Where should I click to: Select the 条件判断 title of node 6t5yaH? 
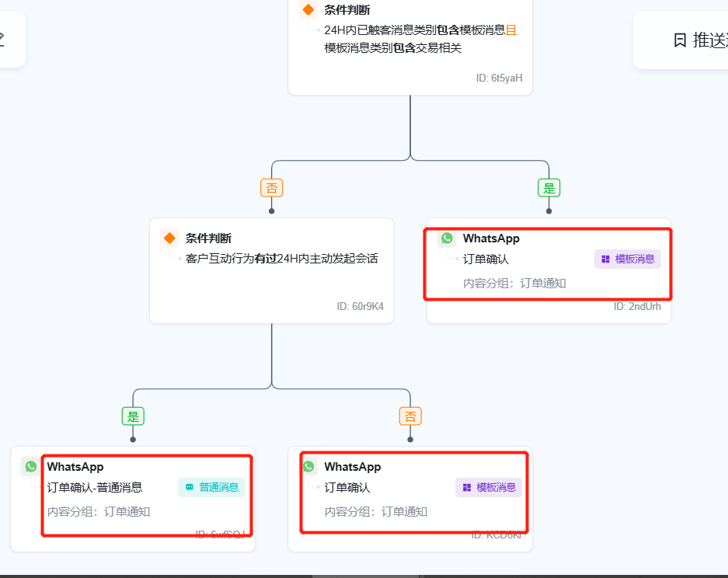[347, 10]
